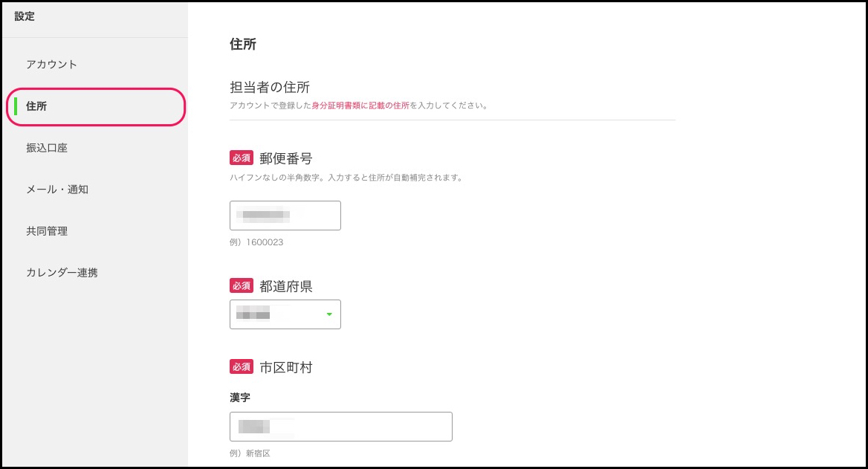The width and height of the screenshot is (868, 469).
Task: Click the green active marker beside 住所
Action: pyautogui.click(x=16, y=106)
